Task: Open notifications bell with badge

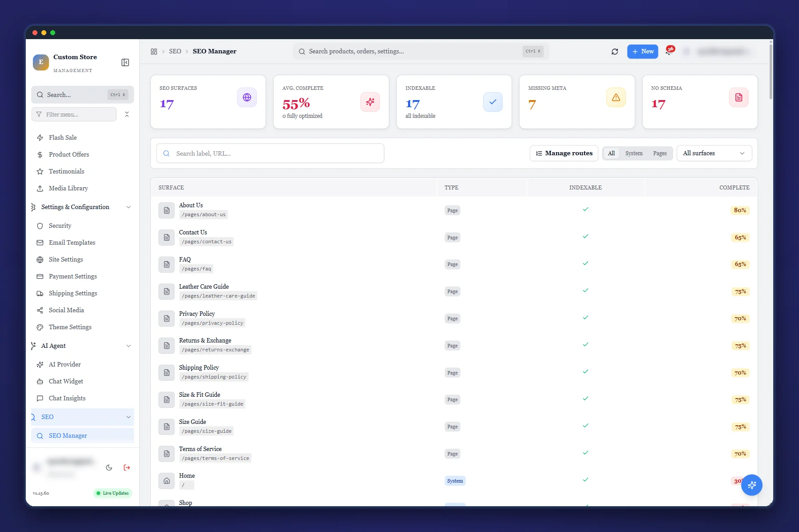Action: click(x=669, y=51)
